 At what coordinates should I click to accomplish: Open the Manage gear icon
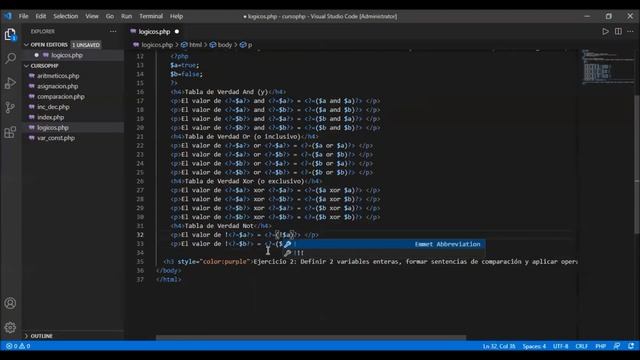10,327
